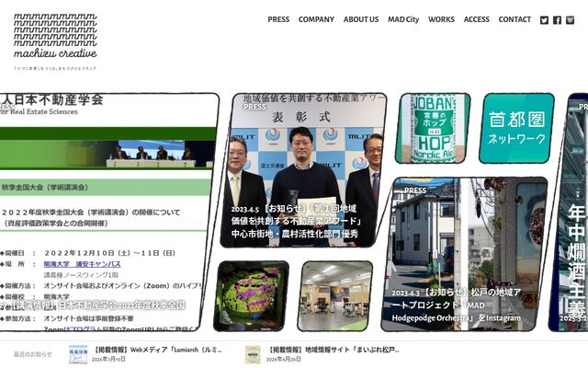Open the COMPANY menu item

316,19
